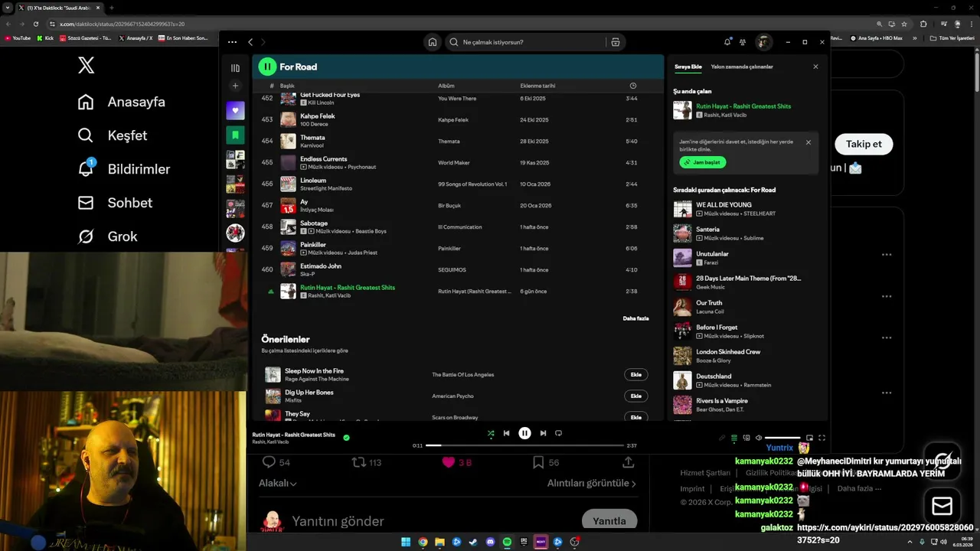Open Grok in X sidebar
Image resolution: width=980 pixels, height=551 pixels.
pyautogui.click(x=108, y=236)
